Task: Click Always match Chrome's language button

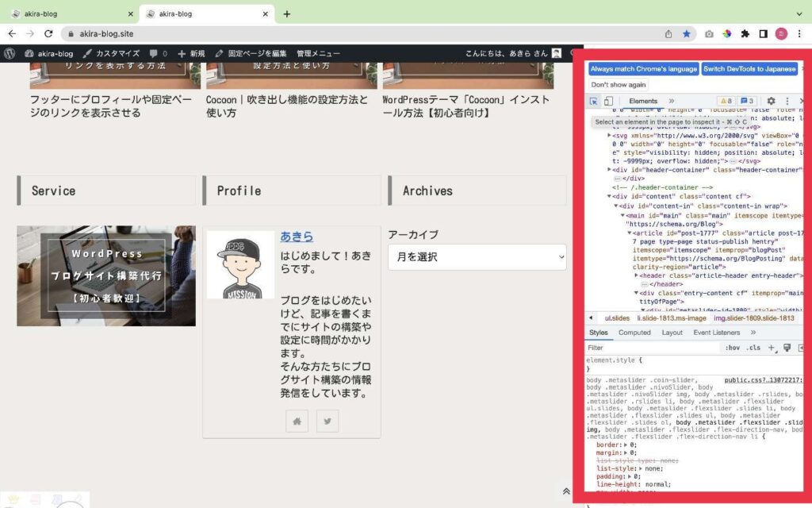Action: [x=644, y=69]
